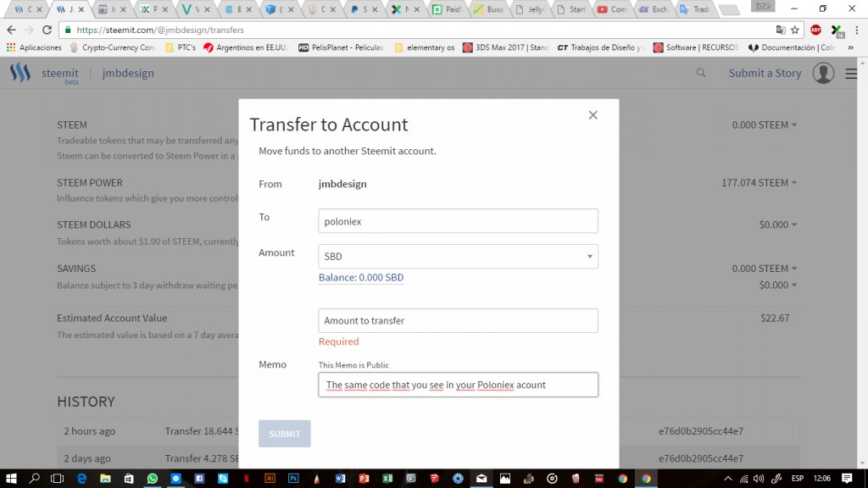This screenshot has width=868, height=488.
Task: Bookmark this page with the star icon
Action: pos(795,30)
